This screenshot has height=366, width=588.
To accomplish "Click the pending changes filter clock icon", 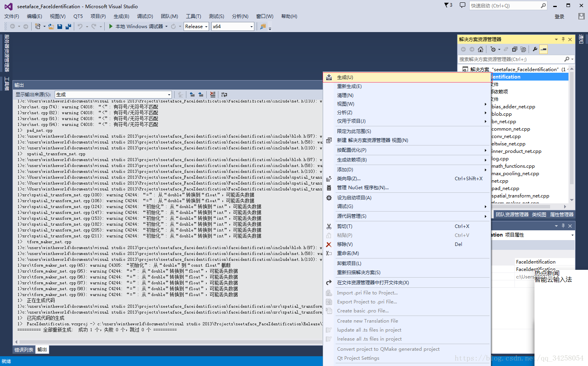I will click(x=493, y=49).
